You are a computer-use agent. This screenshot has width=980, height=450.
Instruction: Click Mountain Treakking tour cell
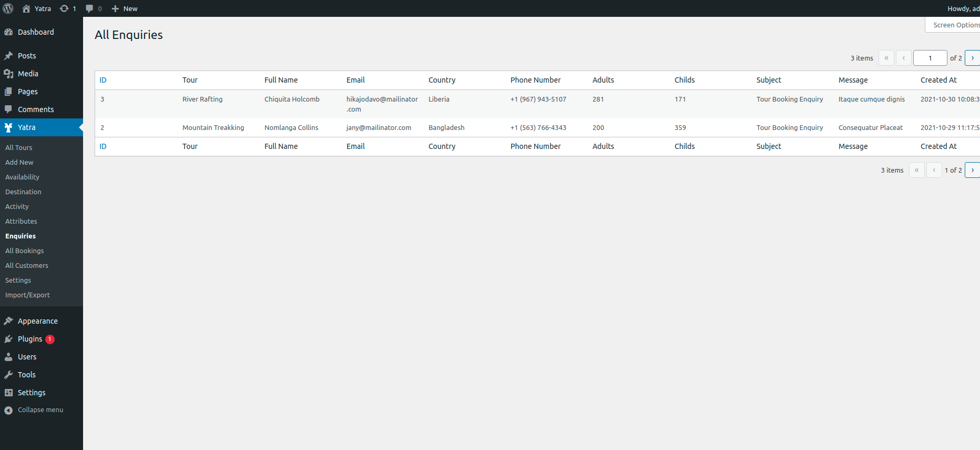(x=213, y=127)
